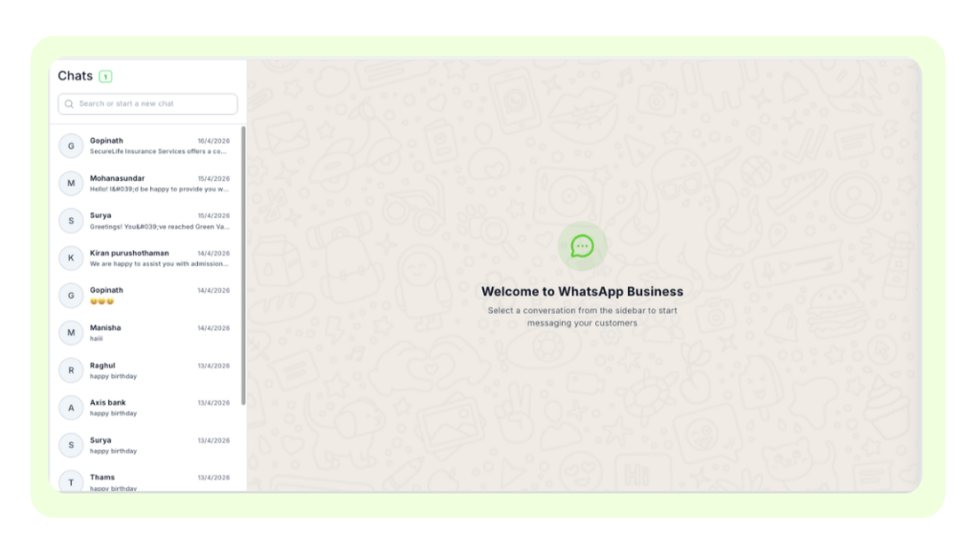
Task: Open the Mohanasundar conversation
Action: pos(146,183)
